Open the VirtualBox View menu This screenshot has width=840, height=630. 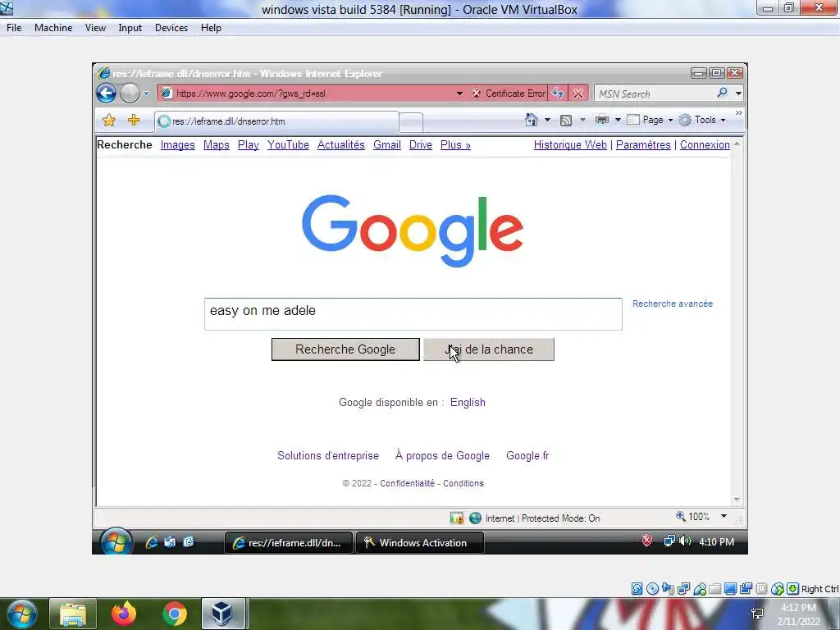click(95, 28)
